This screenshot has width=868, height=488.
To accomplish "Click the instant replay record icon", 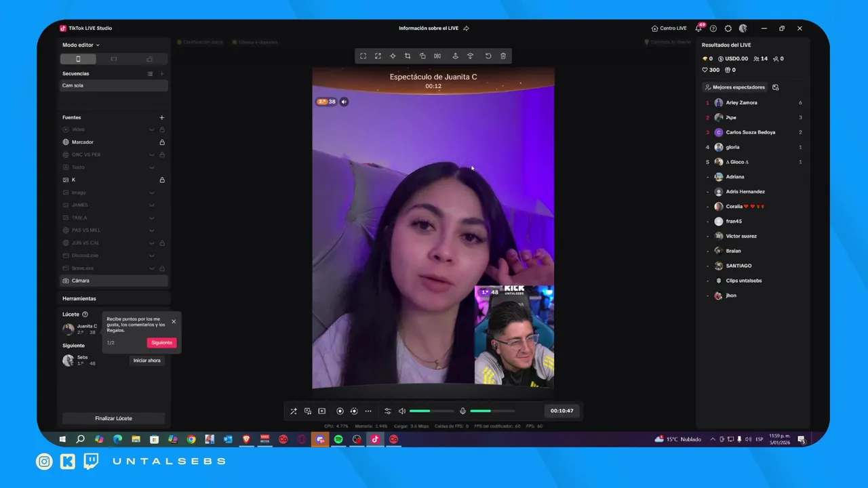I will pyautogui.click(x=354, y=411).
